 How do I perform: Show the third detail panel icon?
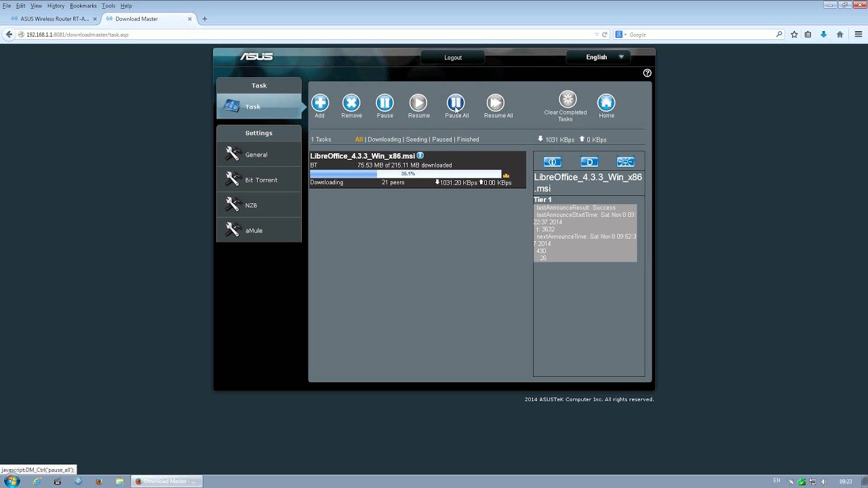coord(625,162)
